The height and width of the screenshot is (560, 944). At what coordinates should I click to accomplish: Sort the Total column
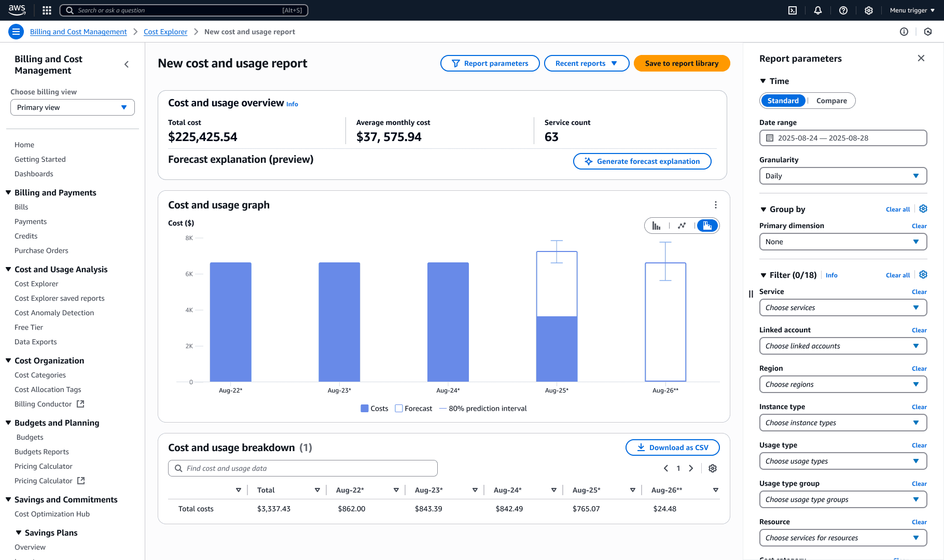pos(317,490)
